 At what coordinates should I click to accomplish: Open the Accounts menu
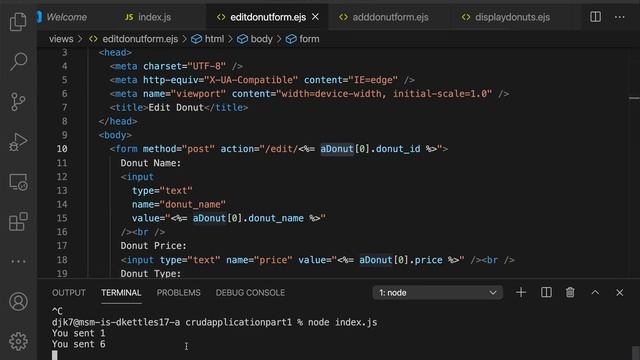18,302
